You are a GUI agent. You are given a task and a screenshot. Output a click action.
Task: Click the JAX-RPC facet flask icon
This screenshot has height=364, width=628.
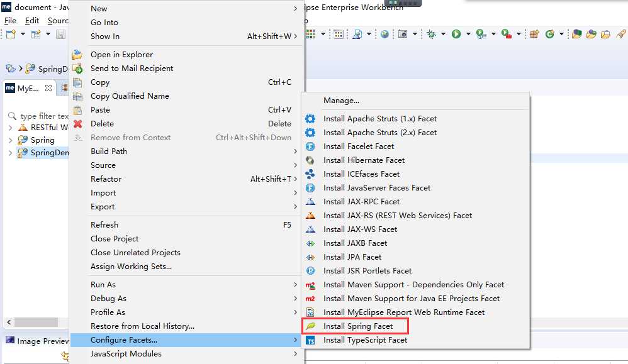coord(310,202)
